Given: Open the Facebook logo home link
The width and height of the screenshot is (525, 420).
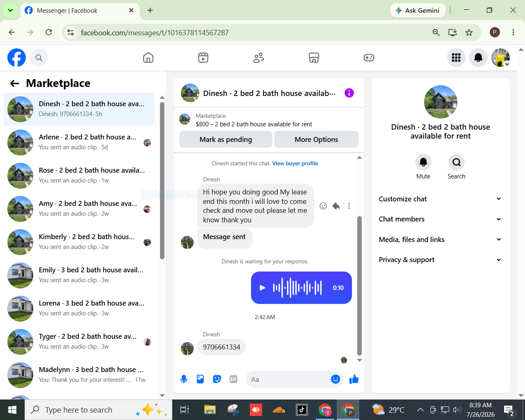Looking at the screenshot, I should [x=16, y=58].
